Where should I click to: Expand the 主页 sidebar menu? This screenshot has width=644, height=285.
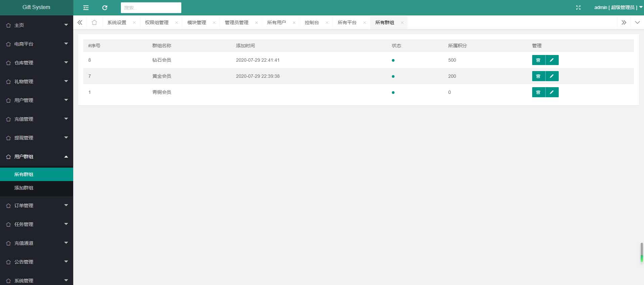point(37,25)
